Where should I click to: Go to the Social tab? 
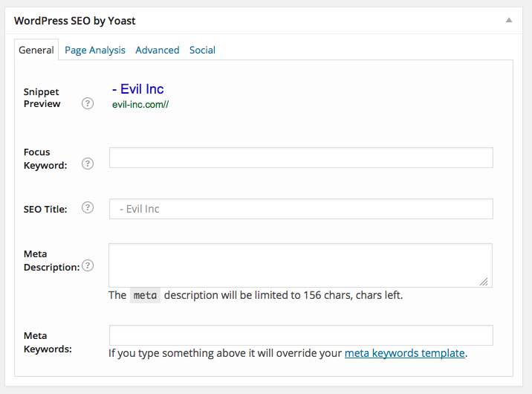pos(202,50)
